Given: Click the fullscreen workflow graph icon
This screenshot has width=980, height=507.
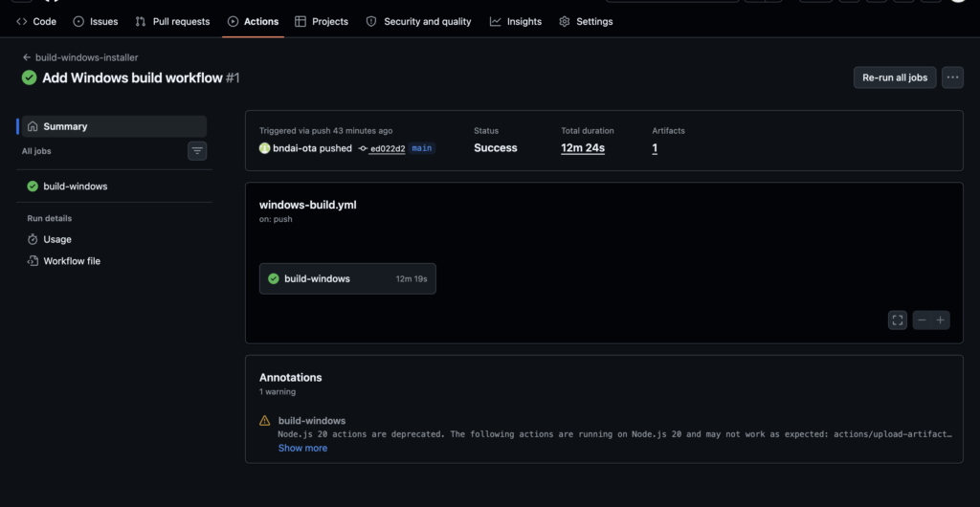Looking at the screenshot, I should pos(897,320).
